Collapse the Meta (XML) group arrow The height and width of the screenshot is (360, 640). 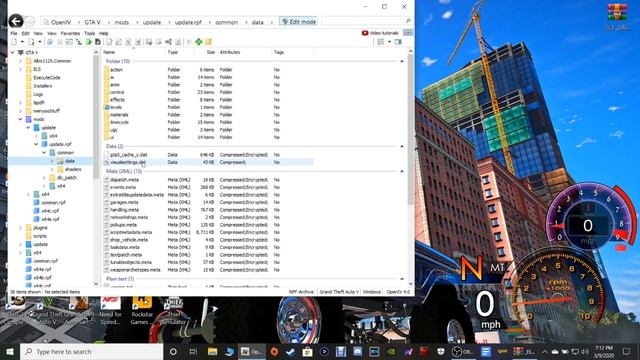point(402,171)
